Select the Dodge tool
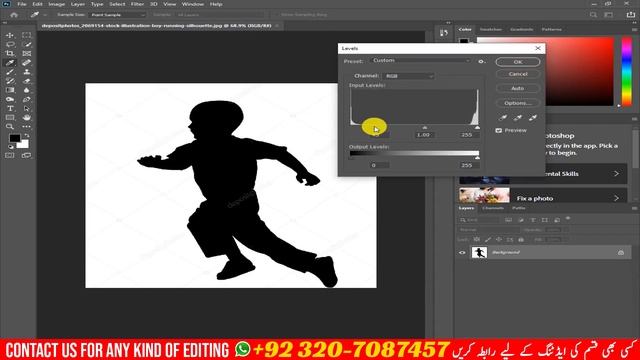 point(10,99)
